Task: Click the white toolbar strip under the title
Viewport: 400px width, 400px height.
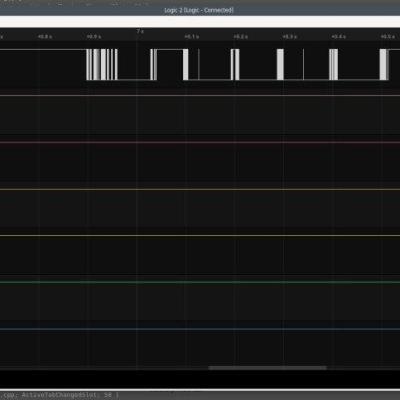Action: (x=200, y=22)
